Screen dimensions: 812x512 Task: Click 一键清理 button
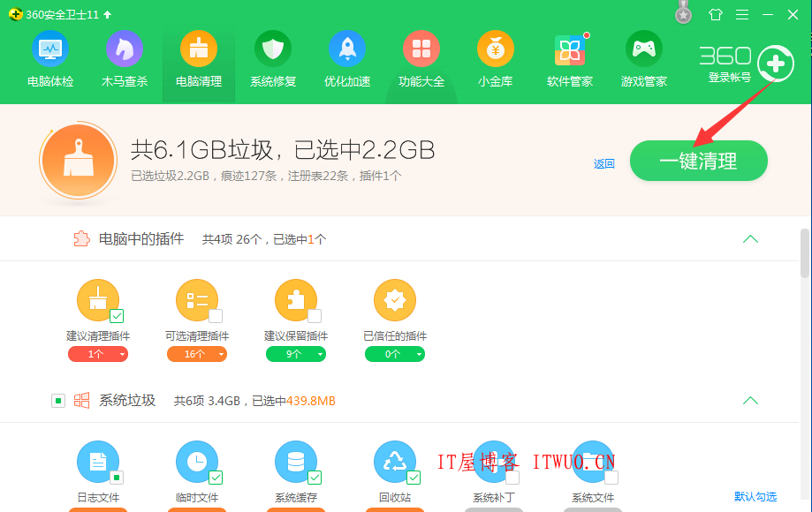699,161
